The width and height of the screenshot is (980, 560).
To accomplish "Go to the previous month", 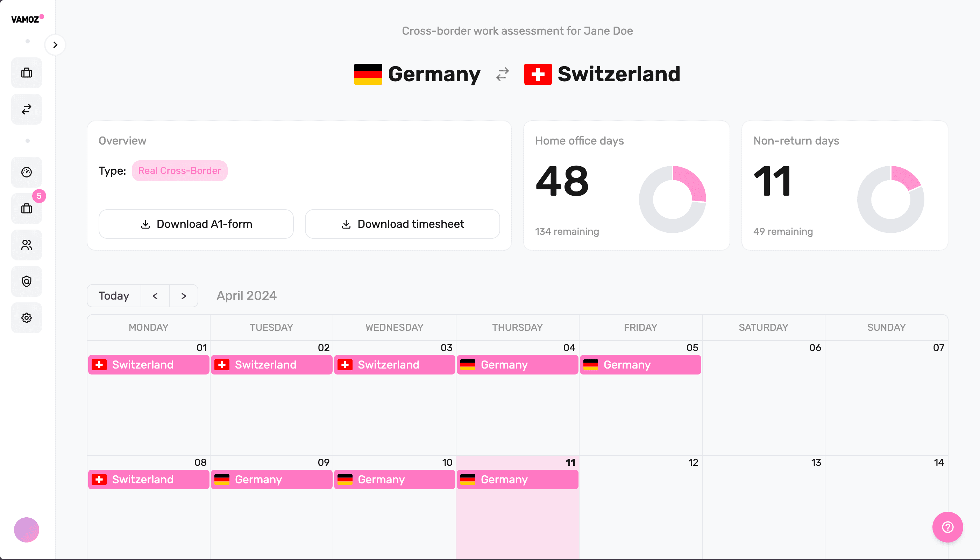I will [155, 296].
